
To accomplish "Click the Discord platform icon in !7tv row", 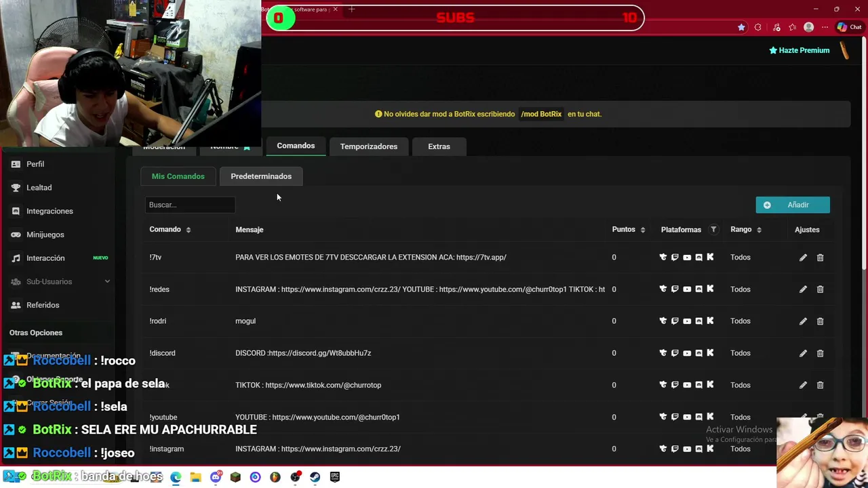I will 698,258.
